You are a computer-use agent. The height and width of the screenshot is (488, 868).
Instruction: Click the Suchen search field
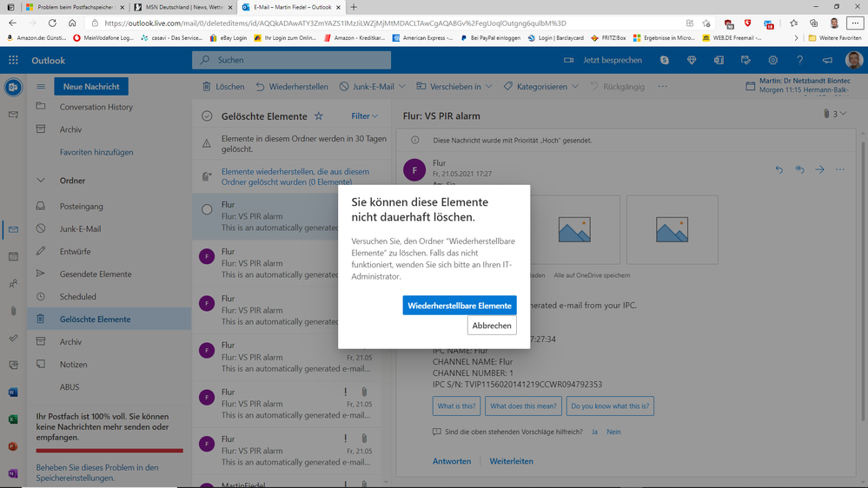click(x=291, y=60)
